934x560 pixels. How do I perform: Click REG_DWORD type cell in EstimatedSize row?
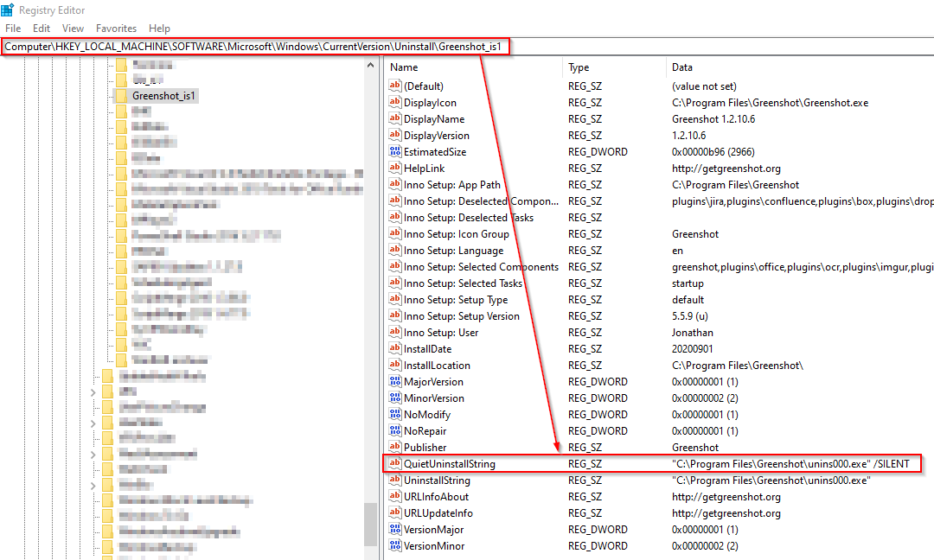tap(598, 152)
